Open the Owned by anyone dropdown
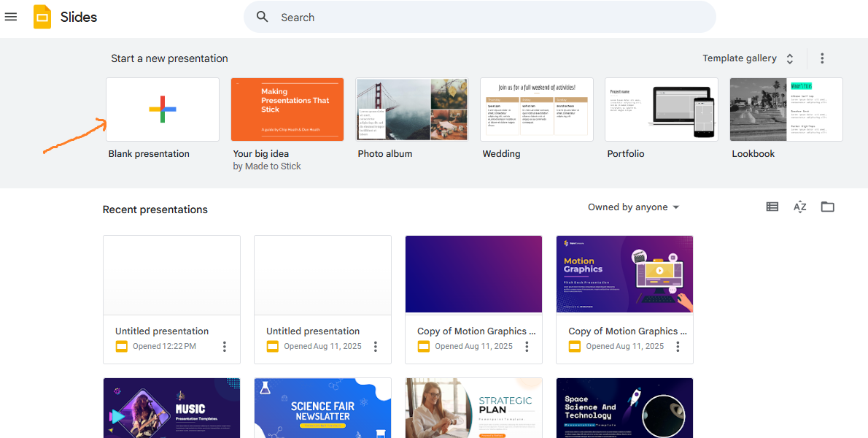The height and width of the screenshot is (438, 868). (633, 207)
